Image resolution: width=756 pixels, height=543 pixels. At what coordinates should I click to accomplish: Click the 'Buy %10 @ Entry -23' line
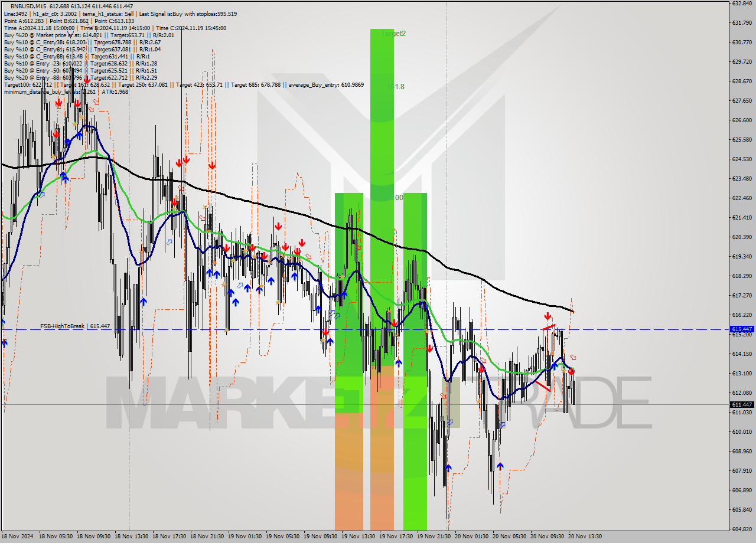point(80,63)
